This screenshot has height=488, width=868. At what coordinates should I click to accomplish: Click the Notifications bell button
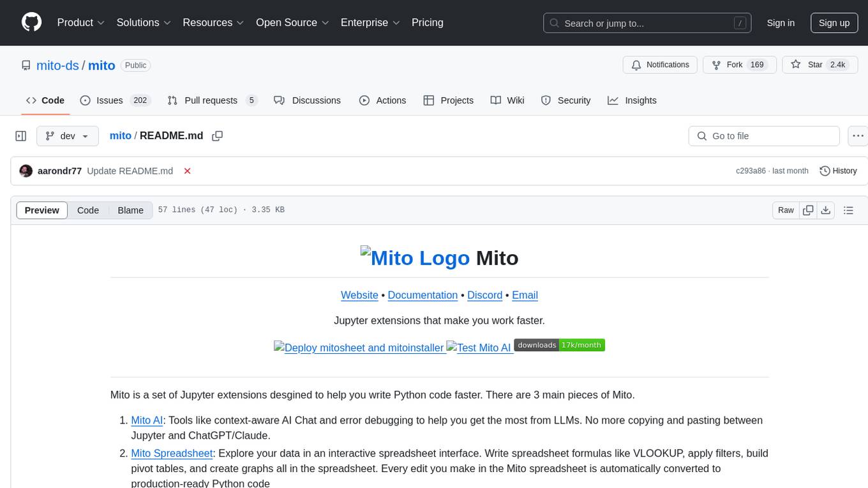coord(660,65)
